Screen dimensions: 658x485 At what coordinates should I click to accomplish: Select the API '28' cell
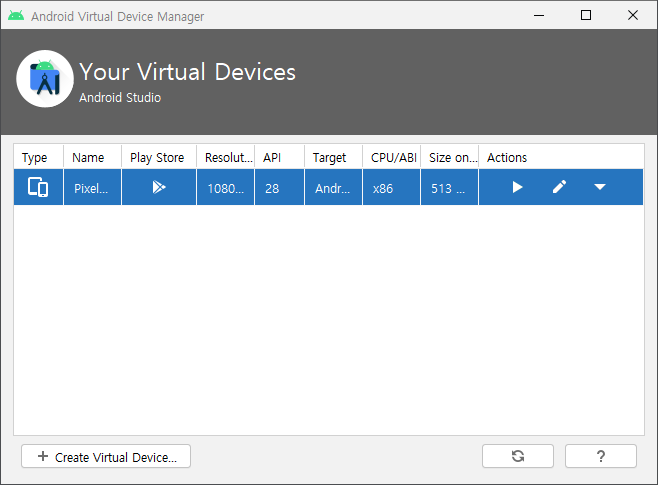pyautogui.click(x=279, y=187)
